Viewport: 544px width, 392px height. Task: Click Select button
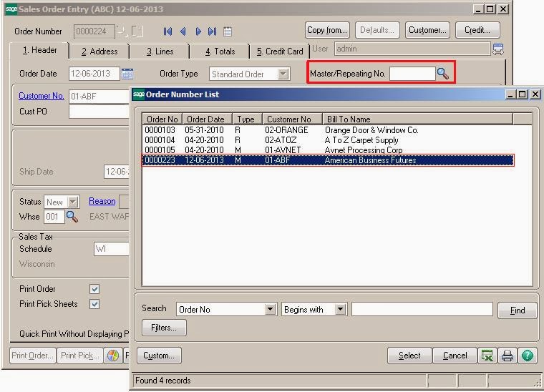click(409, 356)
